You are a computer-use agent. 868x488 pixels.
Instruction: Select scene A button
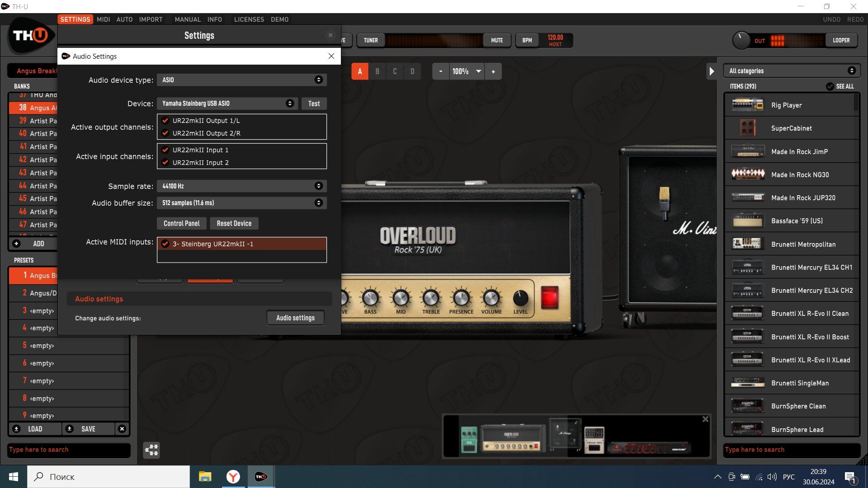coord(360,71)
